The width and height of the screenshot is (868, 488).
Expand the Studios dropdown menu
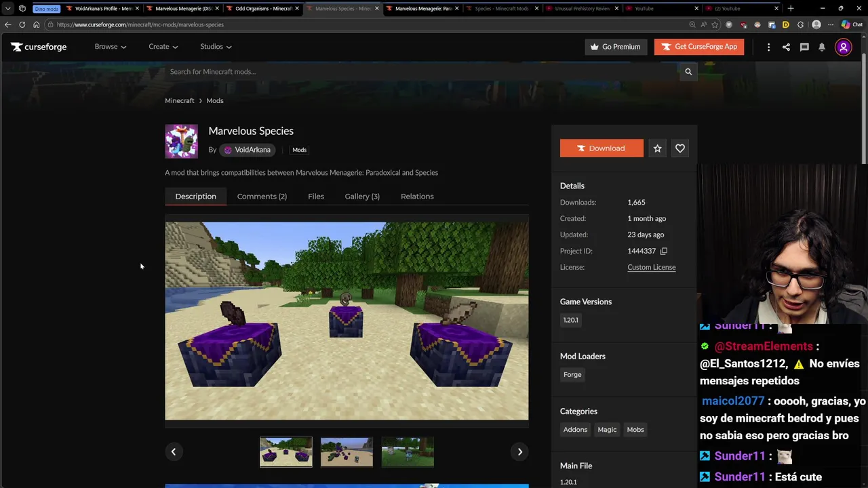(216, 47)
